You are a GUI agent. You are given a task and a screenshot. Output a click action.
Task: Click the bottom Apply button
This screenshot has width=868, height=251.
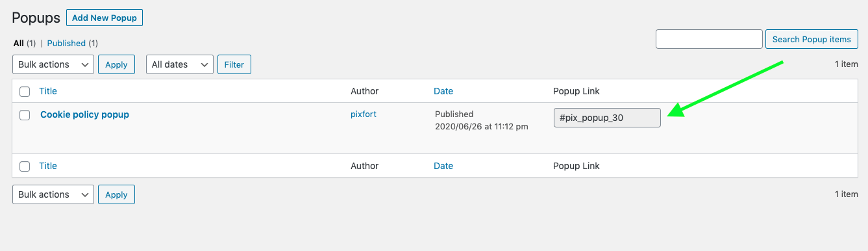tap(116, 194)
